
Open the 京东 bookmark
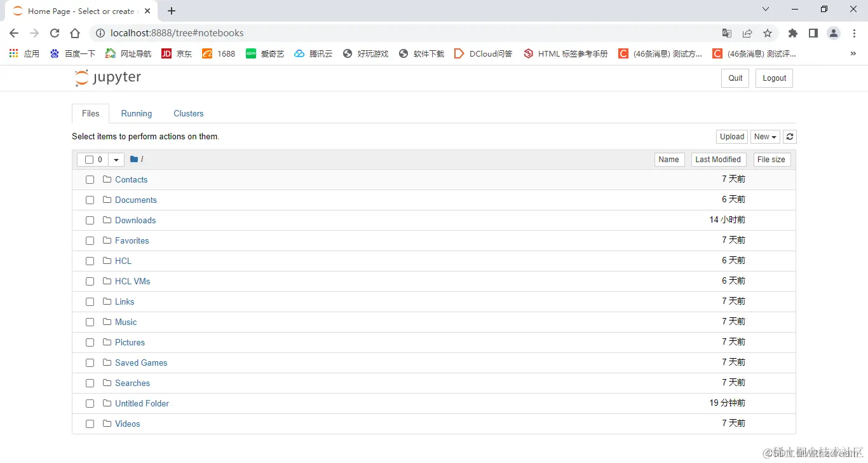177,54
